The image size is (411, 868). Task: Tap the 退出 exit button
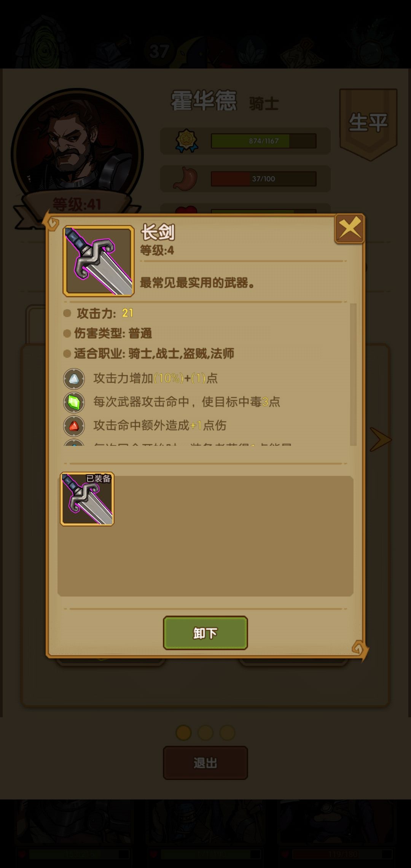click(x=205, y=763)
